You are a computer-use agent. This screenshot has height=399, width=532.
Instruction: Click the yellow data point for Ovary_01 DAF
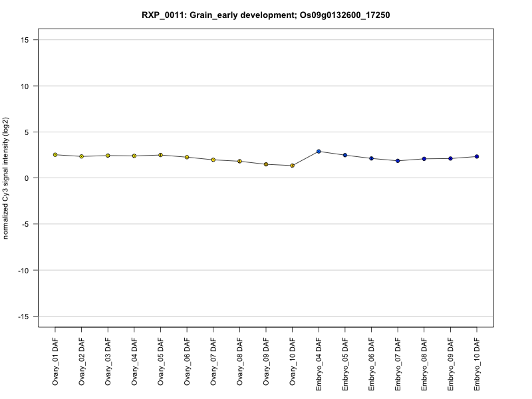55,155
